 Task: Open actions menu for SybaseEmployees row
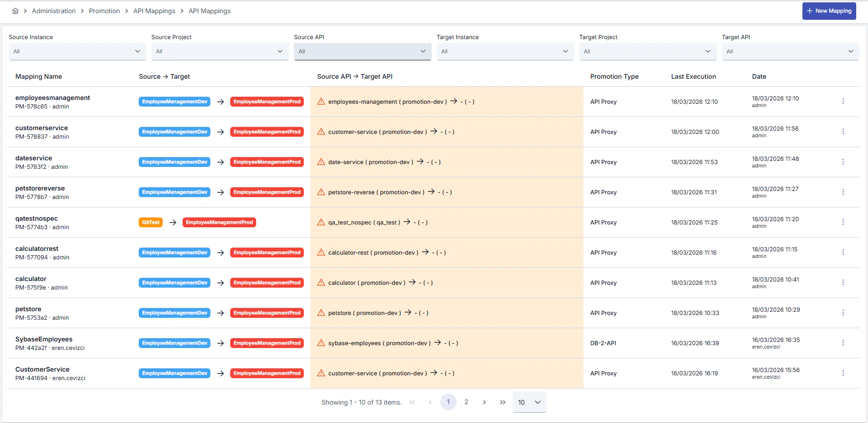(x=843, y=343)
